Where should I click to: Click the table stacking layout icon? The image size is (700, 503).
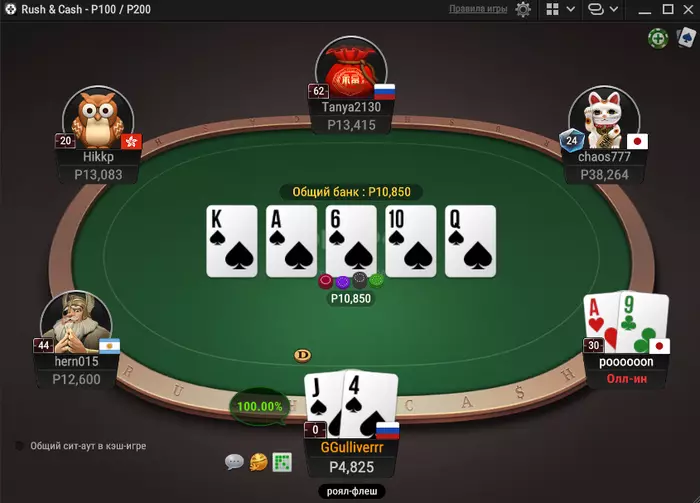[x=596, y=9]
